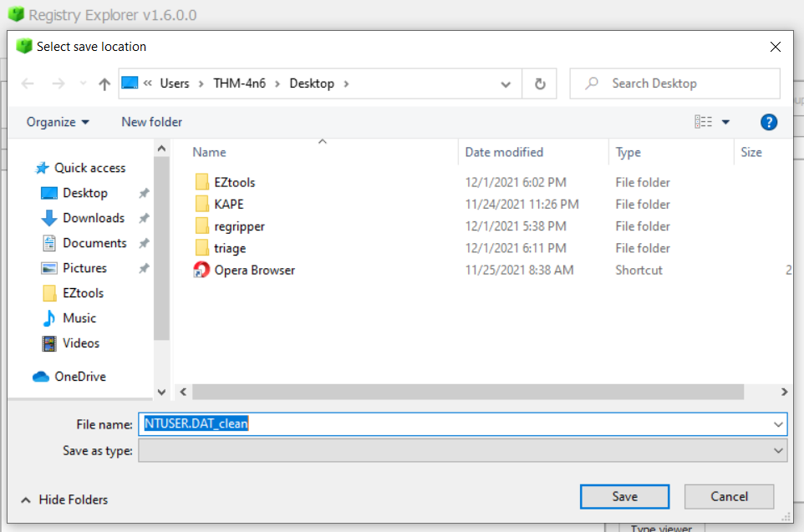The image size is (804, 532).
Task: Change the view using the layout icon
Action: pos(706,121)
